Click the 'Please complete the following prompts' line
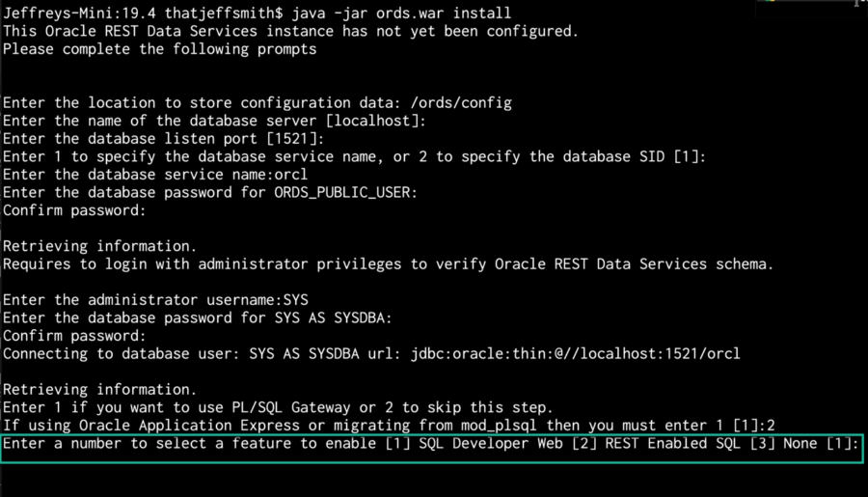Screen dimensions: 868x497 [159, 49]
